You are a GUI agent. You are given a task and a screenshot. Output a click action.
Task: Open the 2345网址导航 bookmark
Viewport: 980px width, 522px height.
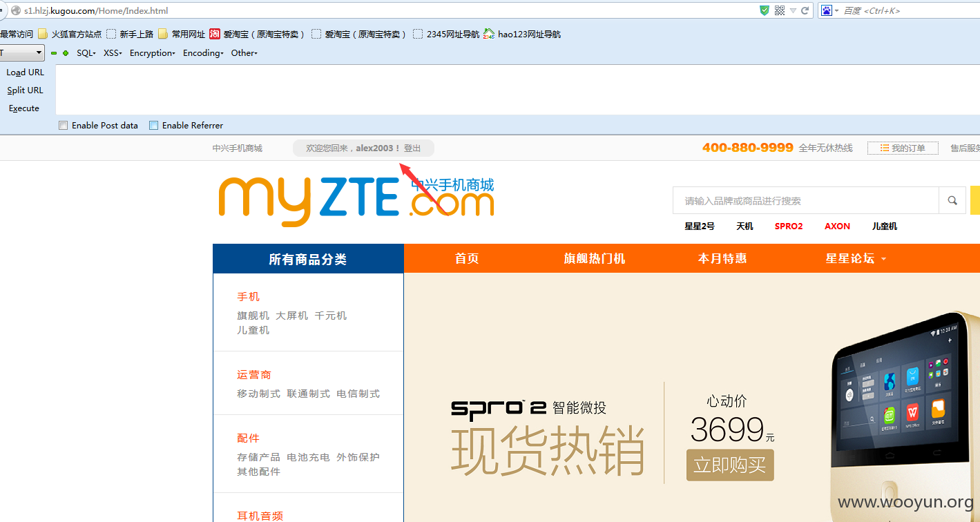[446, 34]
